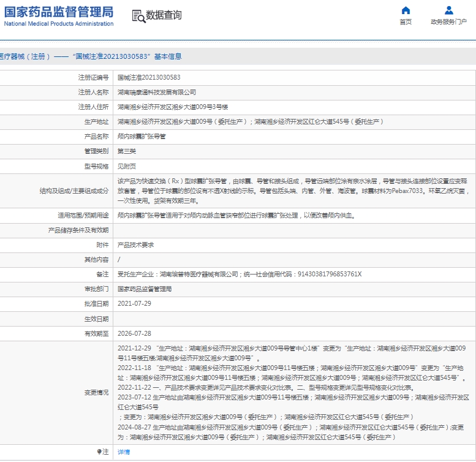476x462 pixels.
Task: Click expiry date 2026-07-28
Action: (134, 333)
